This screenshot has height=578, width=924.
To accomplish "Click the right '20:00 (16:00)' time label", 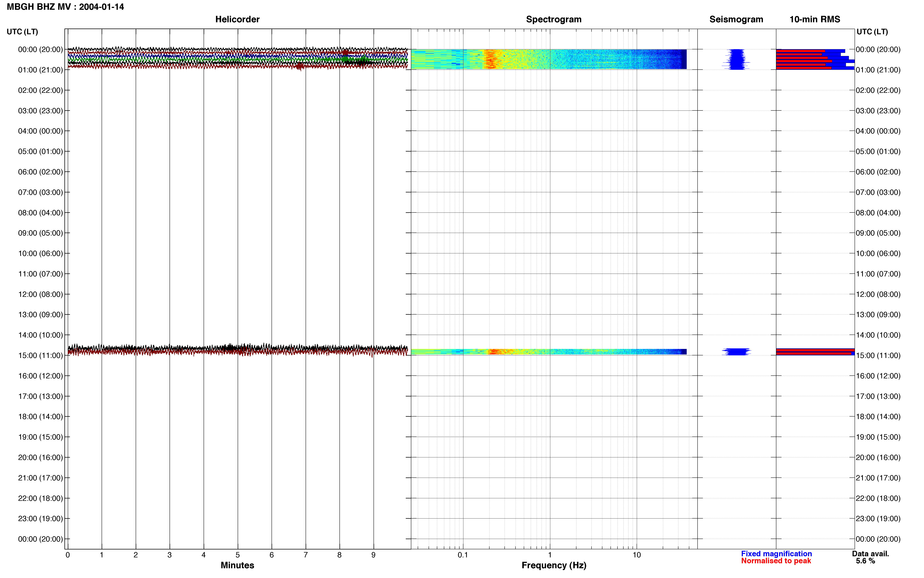I will (878, 458).
